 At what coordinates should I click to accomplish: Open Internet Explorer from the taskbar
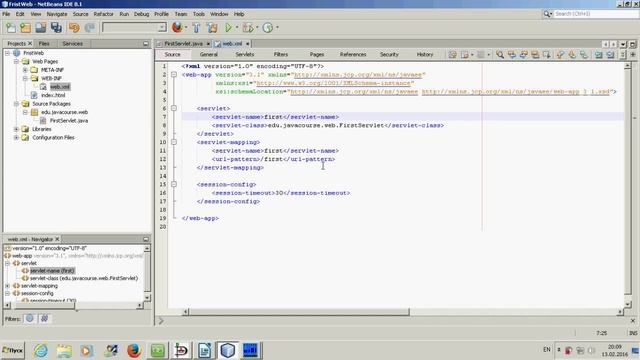click(x=41, y=350)
